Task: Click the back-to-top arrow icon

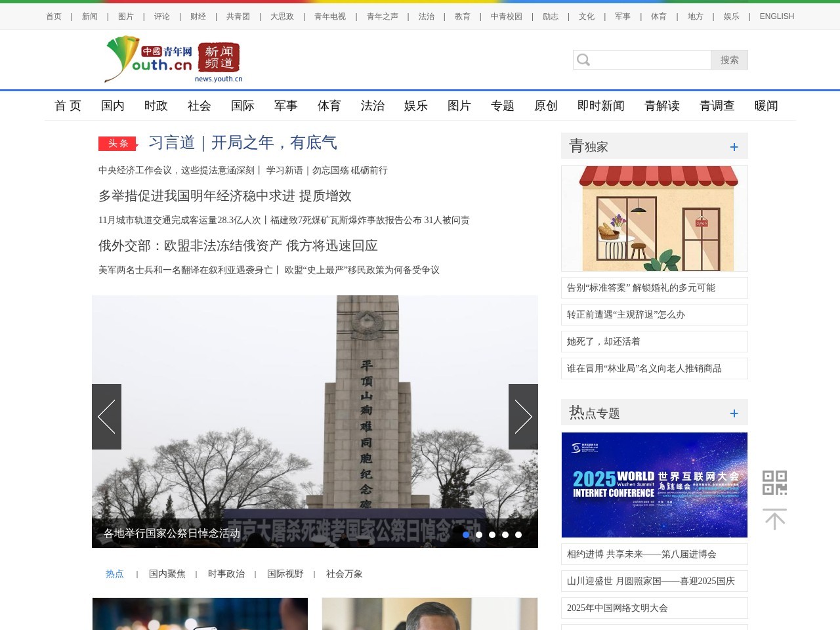Action: 775,518
